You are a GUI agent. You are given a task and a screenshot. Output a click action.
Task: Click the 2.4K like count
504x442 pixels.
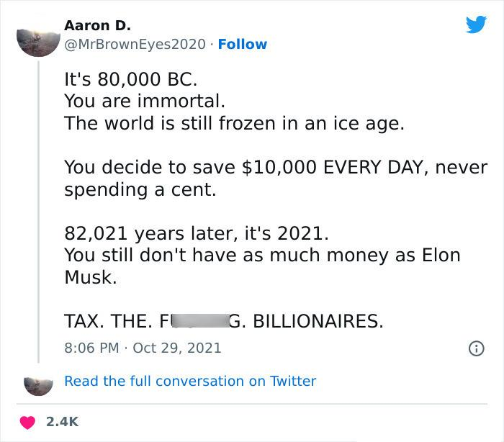(62, 422)
